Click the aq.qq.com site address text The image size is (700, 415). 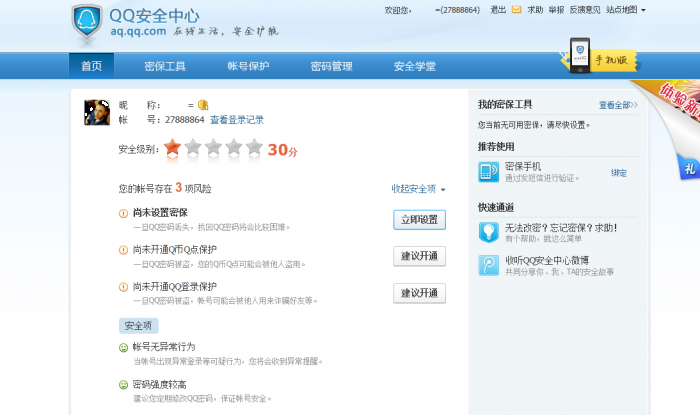(x=138, y=31)
